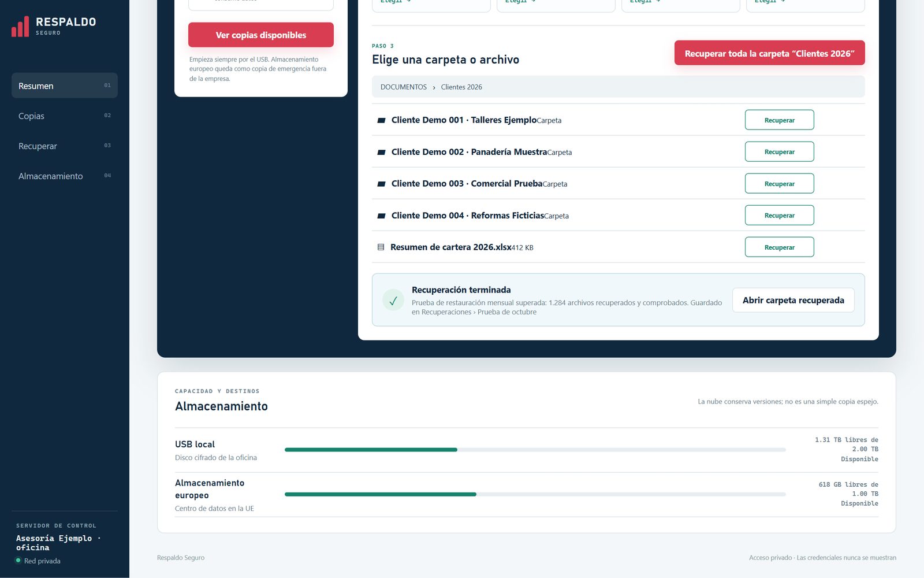Click the "Respaldo Seguro" footer text
924x578 pixels.
coord(181,558)
